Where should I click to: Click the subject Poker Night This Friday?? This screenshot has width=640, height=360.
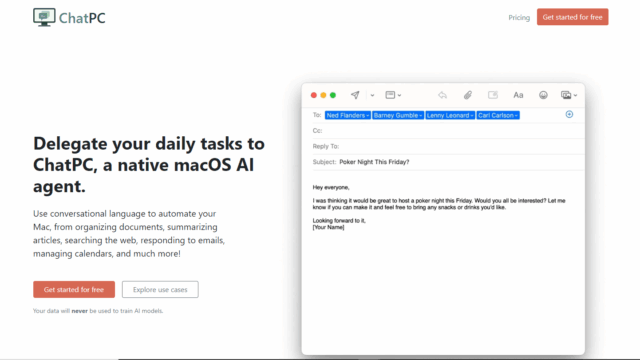(374, 162)
